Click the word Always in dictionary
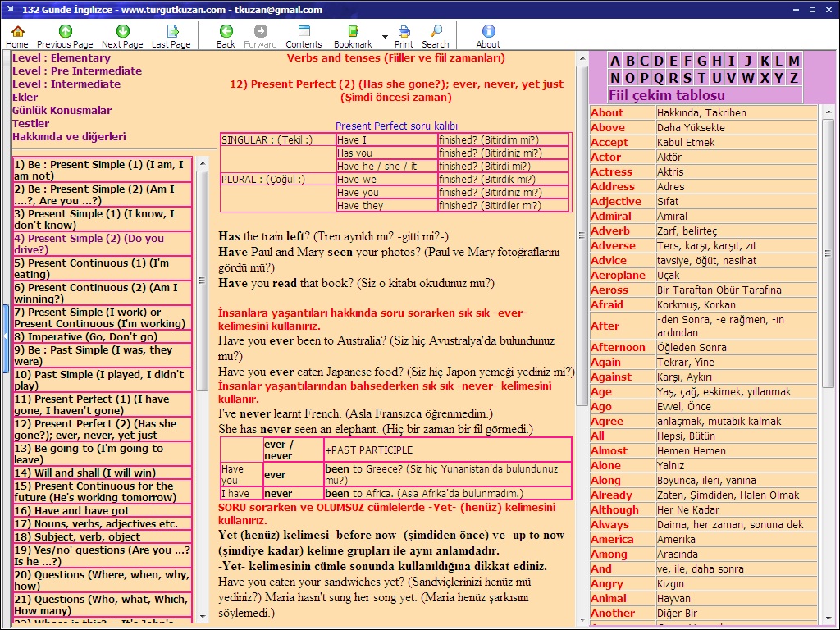Screen dimensions: 840x630 tap(609, 524)
